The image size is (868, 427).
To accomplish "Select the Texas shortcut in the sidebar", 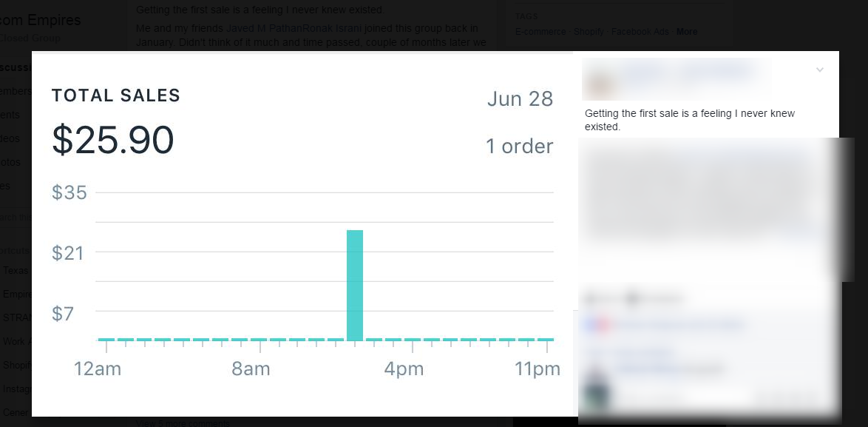I will pos(16,270).
